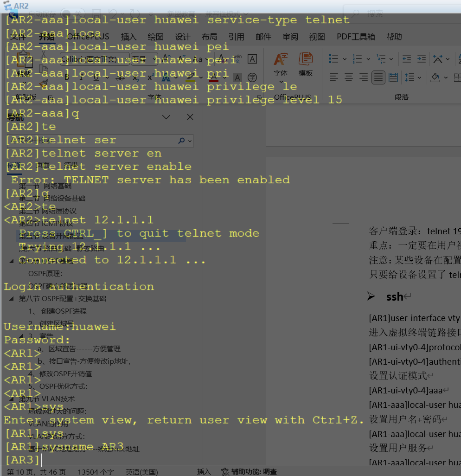Click the character border icon
Image resolution: width=461 pixels, height=476 pixels.
click(x=252, y=59)
